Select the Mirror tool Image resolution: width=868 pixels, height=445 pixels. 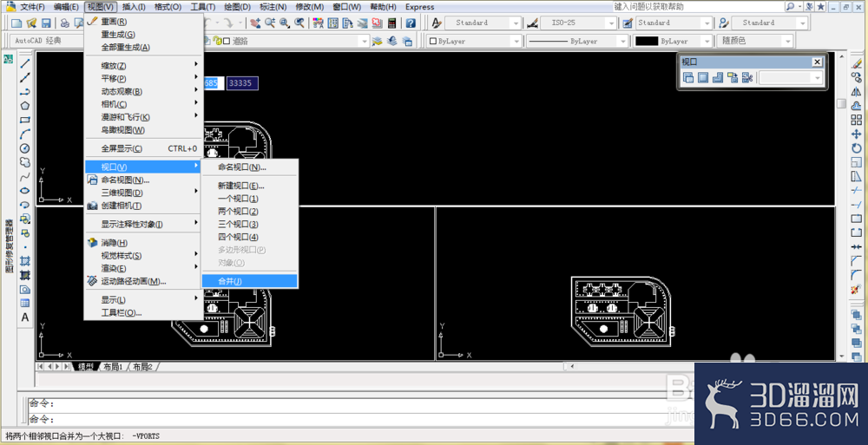pos(857,91)
